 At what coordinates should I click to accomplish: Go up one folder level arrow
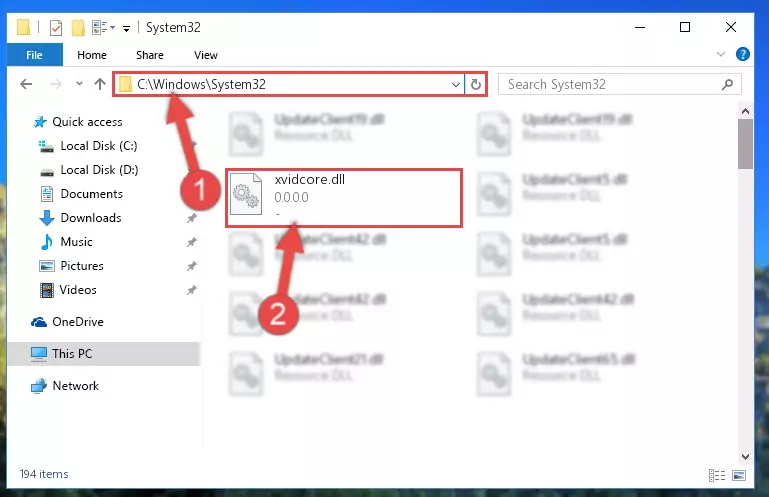(100, 84)
